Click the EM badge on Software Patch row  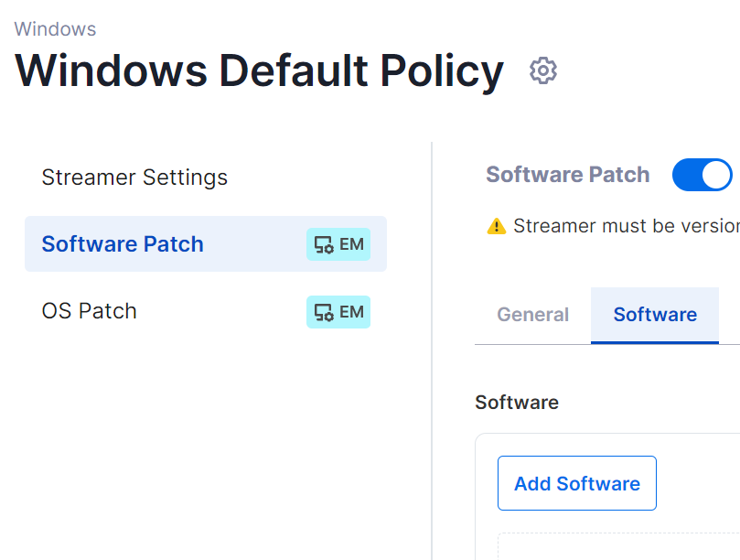point(338,244)
